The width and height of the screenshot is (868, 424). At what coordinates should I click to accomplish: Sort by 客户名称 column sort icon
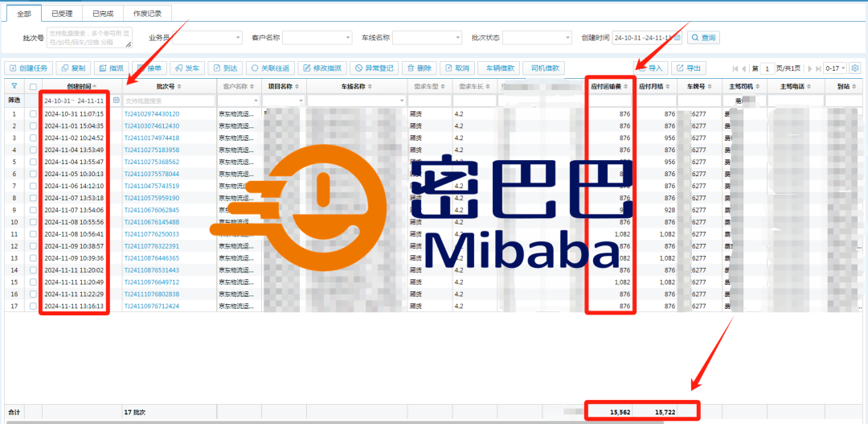point(252,87)
